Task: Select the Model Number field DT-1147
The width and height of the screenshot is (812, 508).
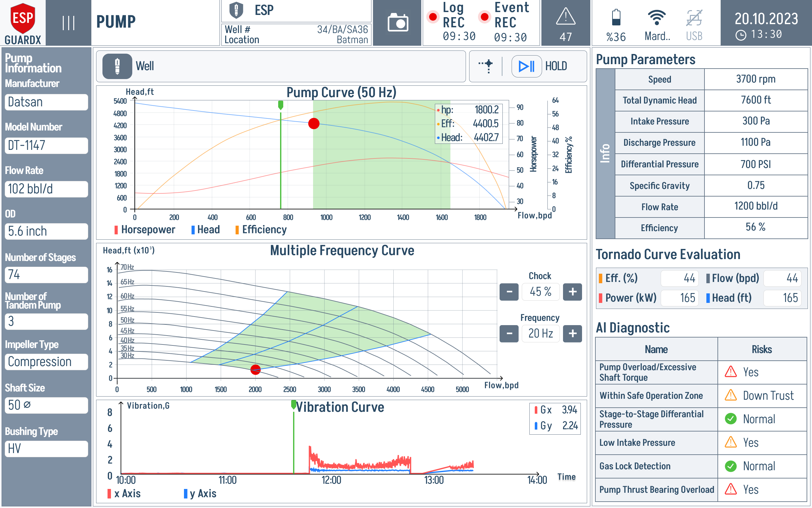Action: (x=46, y=145)
